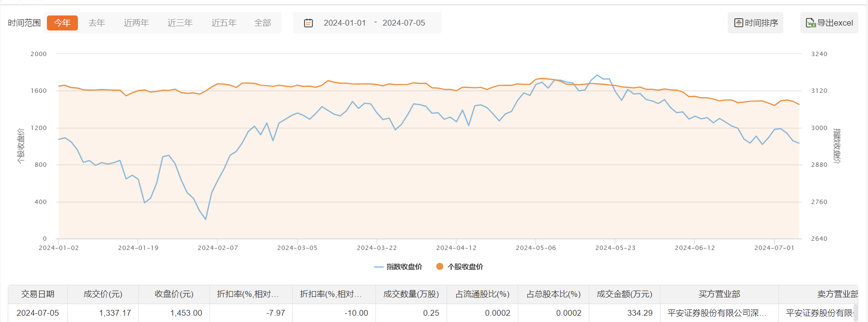
Task: Select the 去年 time range tab
Action: [97, 23]
